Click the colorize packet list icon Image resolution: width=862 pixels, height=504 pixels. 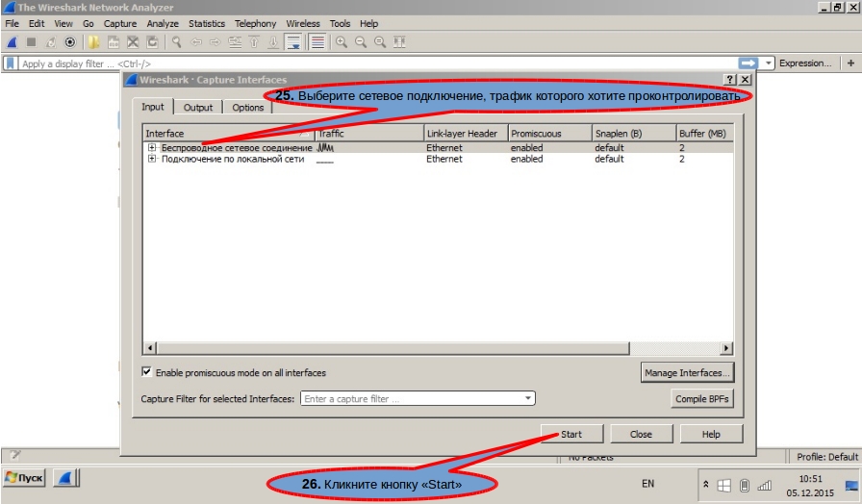point(317,42)
